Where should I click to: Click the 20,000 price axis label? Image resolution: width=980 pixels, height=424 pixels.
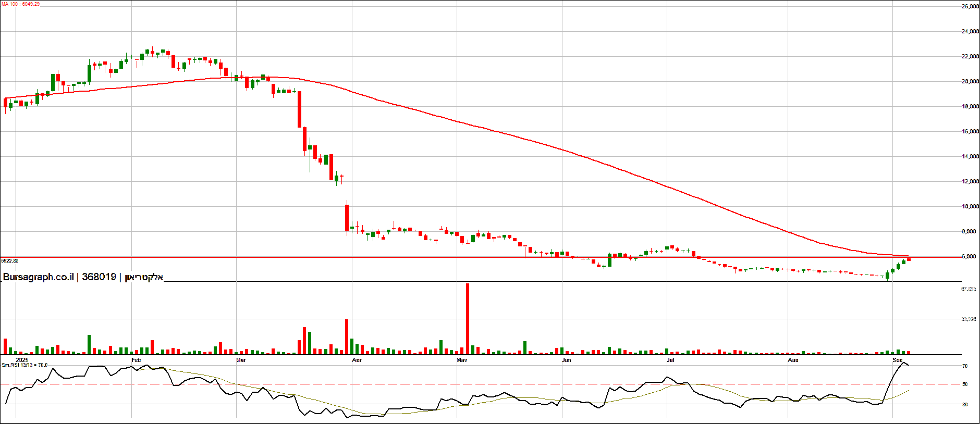click(970, 81)
